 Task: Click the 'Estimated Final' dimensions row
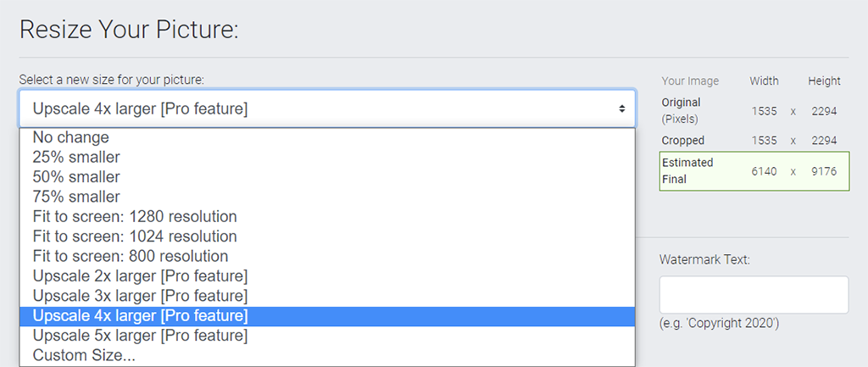[754, 171]
